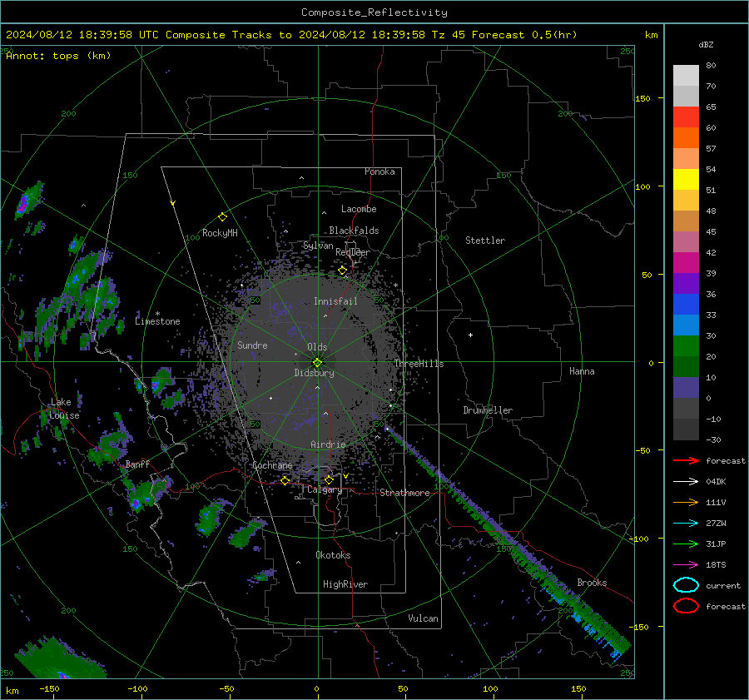Click the dark gray -10 dBZ swatch
This screenshot has width=749, height=700.
pos(686,409)
